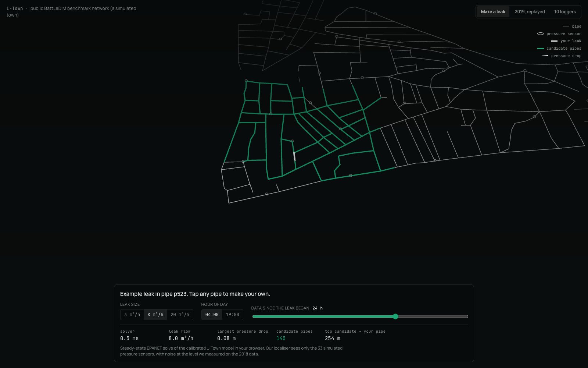
Task: Choose the 8 m³/h leak size
Action: click(x=155, y=315)
